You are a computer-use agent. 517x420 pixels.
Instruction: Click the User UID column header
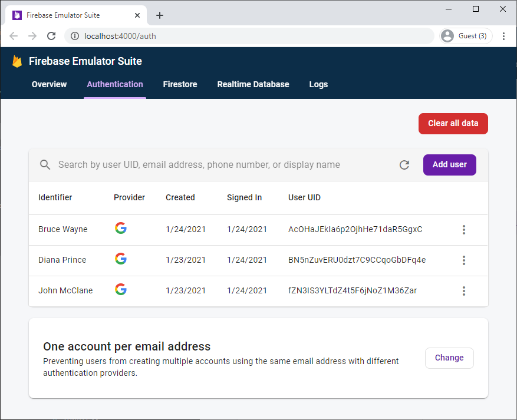coord(304,197)
